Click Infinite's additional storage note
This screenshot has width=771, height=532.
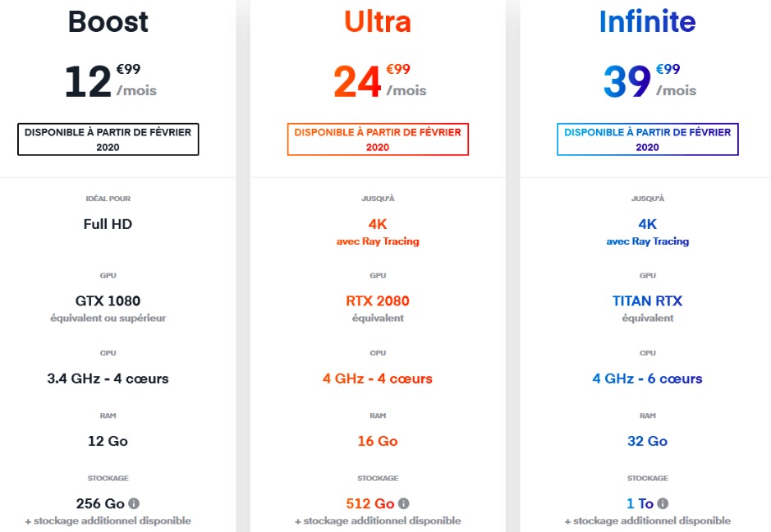click(647, 521)
